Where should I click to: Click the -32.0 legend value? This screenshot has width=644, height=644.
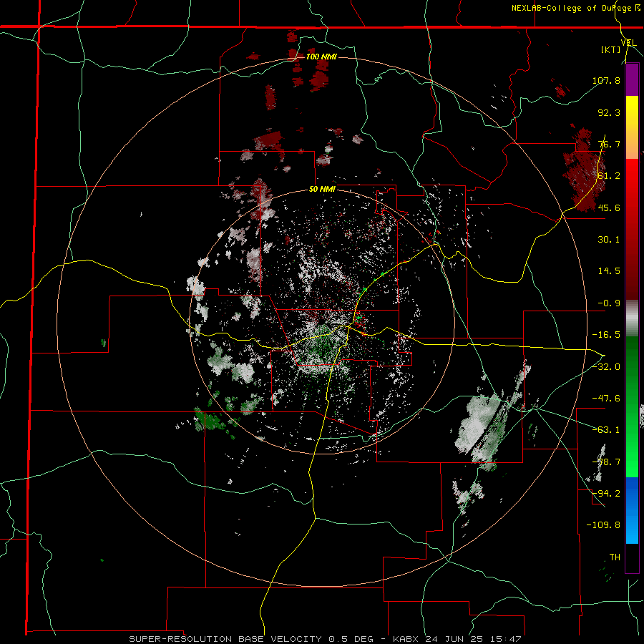pyautogui.click(x=606, y=366)
